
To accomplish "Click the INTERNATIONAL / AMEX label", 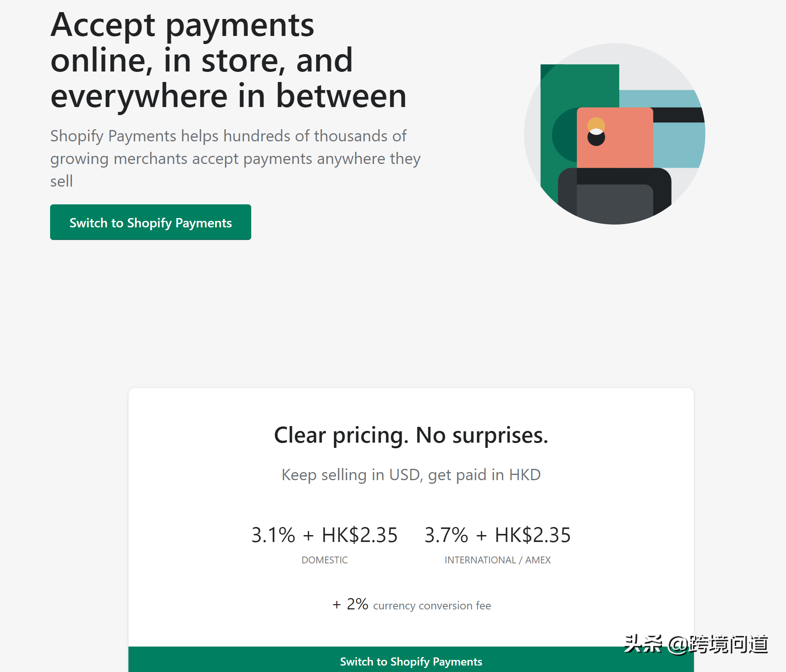I will (x=497, y=560).
